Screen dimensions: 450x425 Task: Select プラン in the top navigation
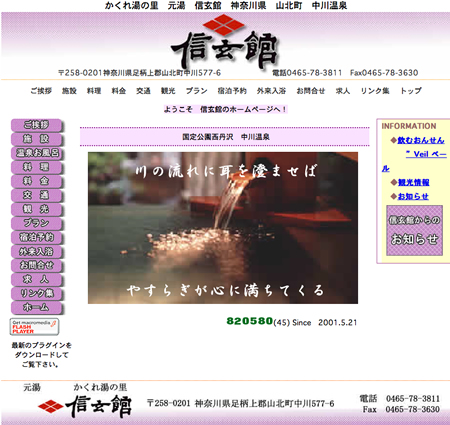pyautogui.click(x=197, y=91)
